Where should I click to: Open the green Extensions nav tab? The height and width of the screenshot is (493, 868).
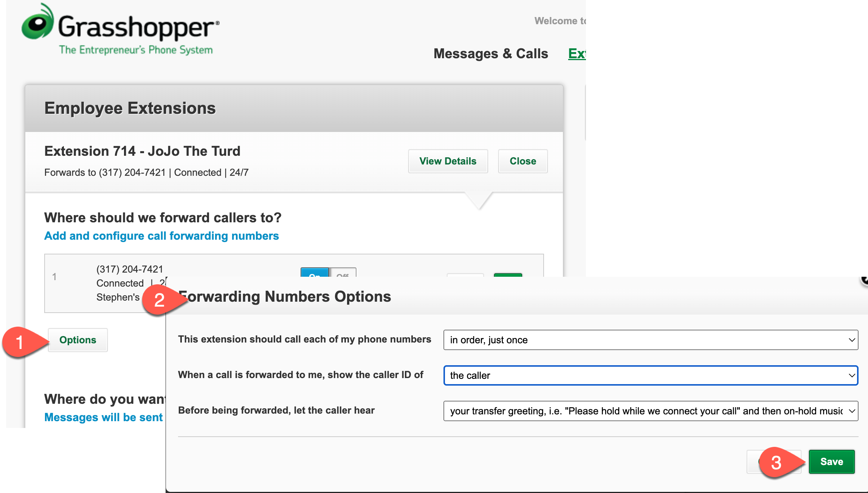point(577,54)
